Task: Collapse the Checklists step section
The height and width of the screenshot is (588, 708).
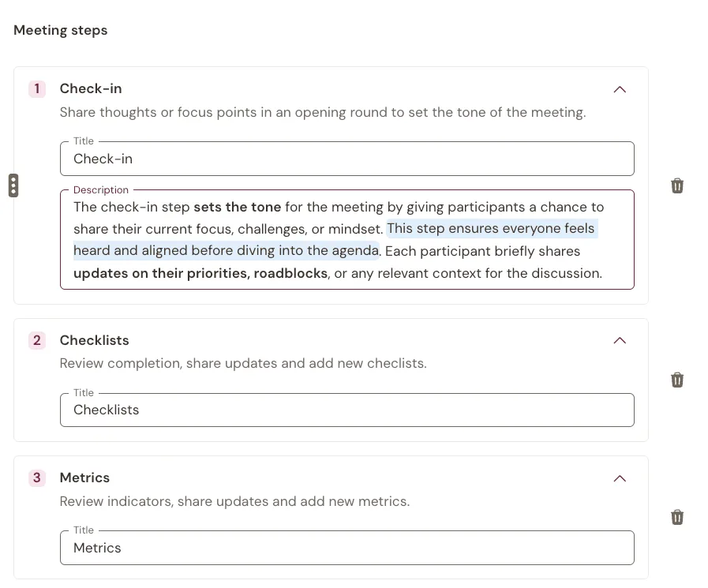Action: click(x=620, y=340)
